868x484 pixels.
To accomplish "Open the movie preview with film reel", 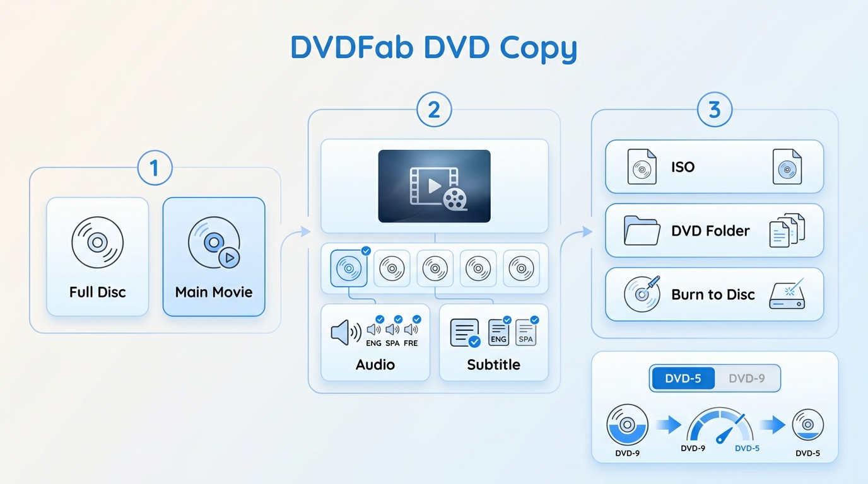I will (x=434, y=186).
